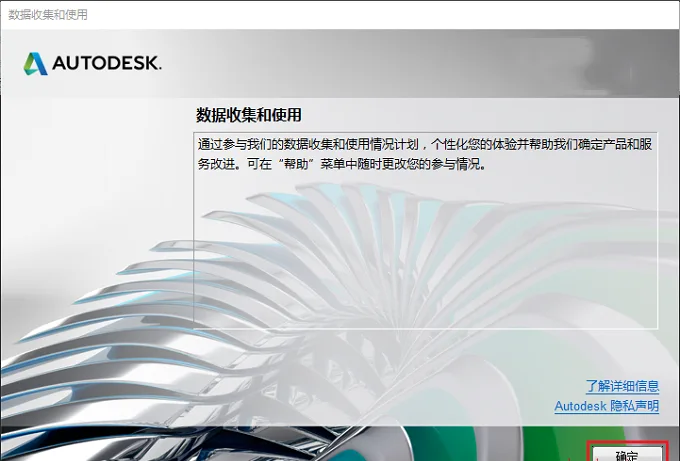Click the data collection description paragraph
This screenshot has width=680, height=461.
pyautogui.click(x=425, y=154)
